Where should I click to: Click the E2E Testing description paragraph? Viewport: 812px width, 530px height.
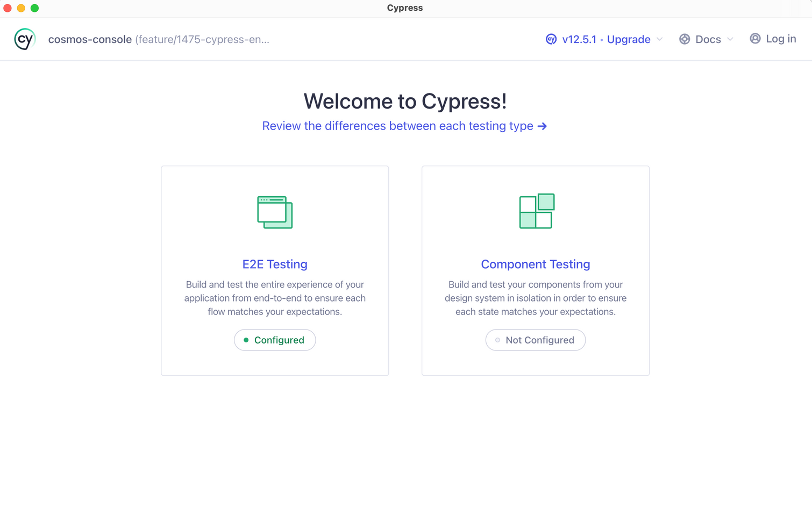(x=275, y=298)
